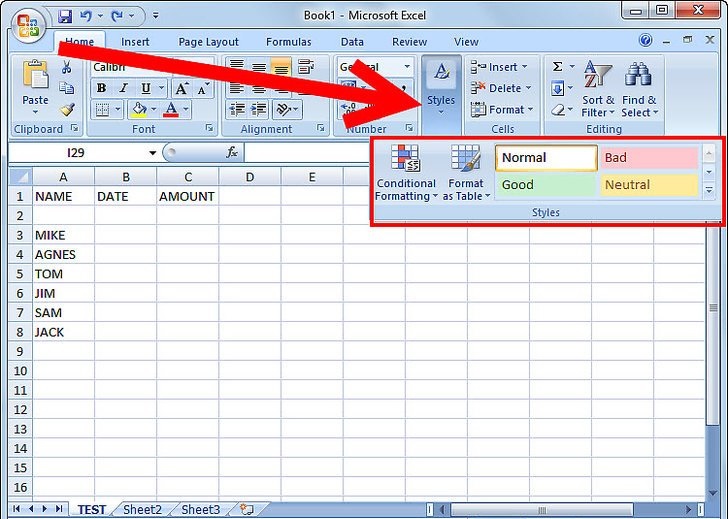Viewport: 728px width, 519px height.
Task: Select bottom align in Alignment group
Action: [280, 67]
